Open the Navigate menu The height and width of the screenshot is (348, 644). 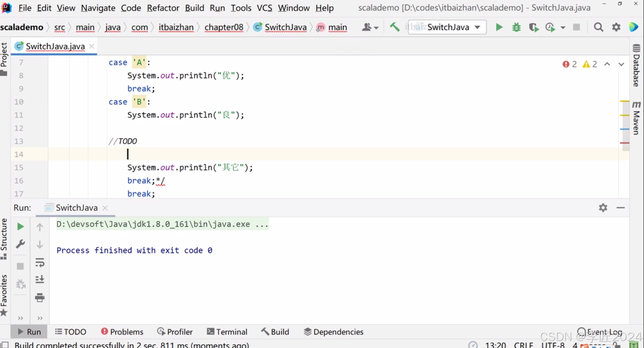(x=98, y=8)
